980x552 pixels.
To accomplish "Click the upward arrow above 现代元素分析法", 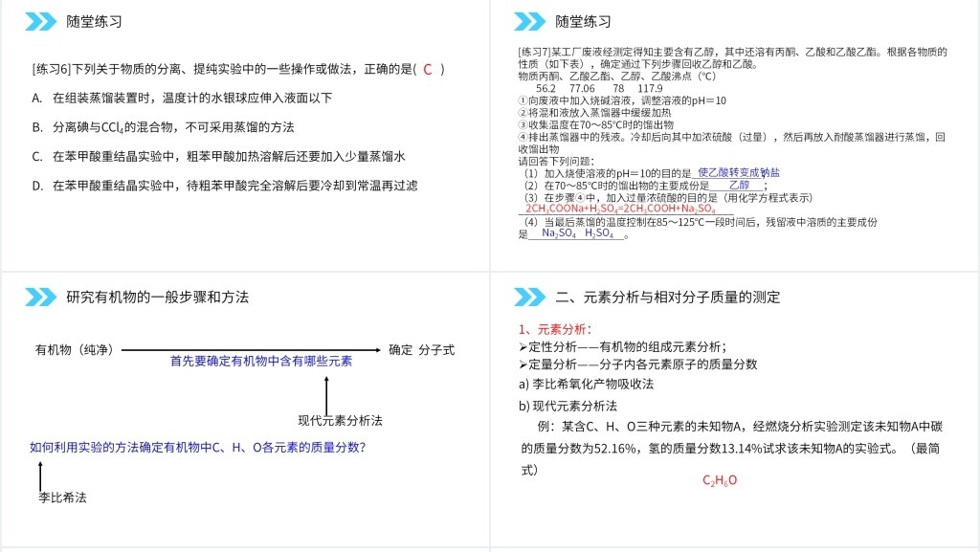I will (x=326, y=395).
